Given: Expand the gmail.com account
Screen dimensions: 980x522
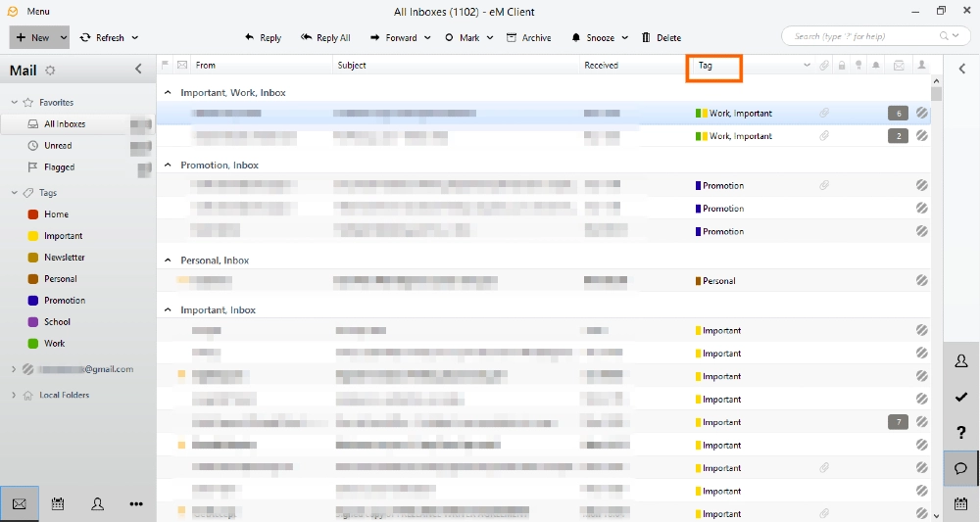Looking at the screenshot, I should coord(14,369).
